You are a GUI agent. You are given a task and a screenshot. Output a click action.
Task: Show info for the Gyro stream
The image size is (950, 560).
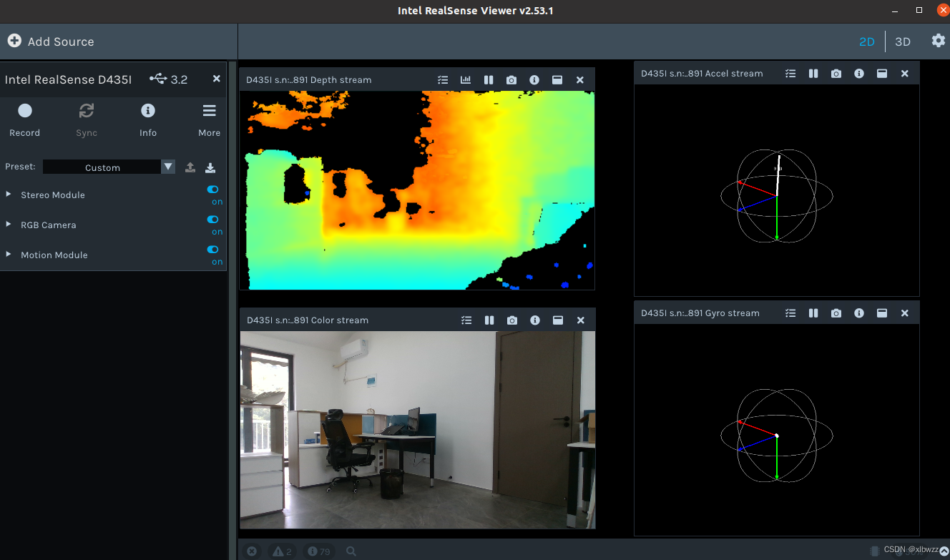pyautogui.click(x=859, y=313)
